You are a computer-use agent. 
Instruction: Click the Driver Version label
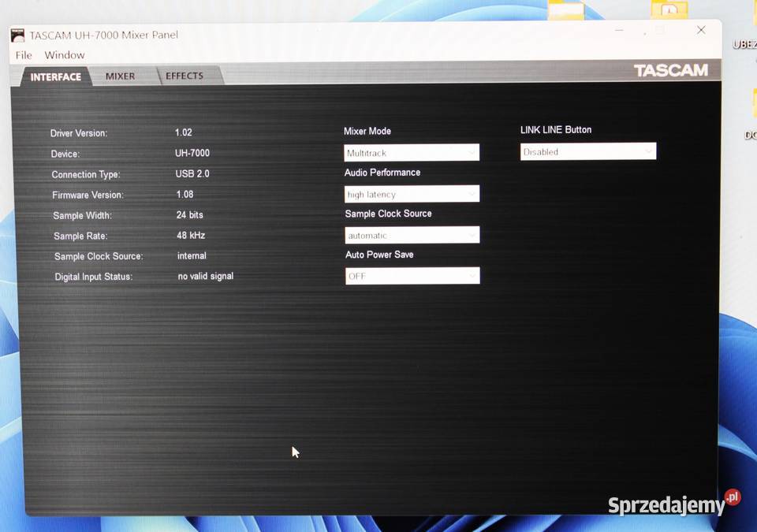click(x=79, y=133)
